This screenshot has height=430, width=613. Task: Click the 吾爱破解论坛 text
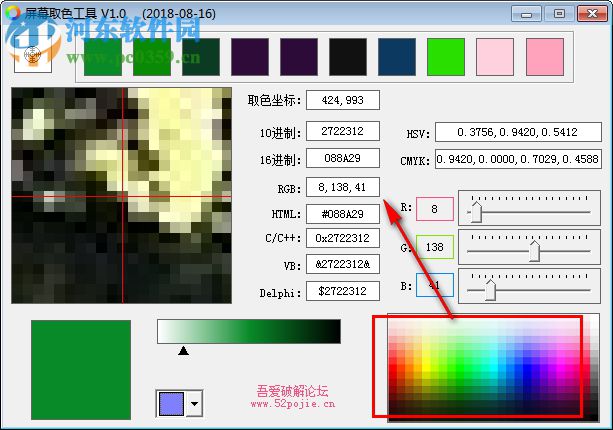pos(292,391)
